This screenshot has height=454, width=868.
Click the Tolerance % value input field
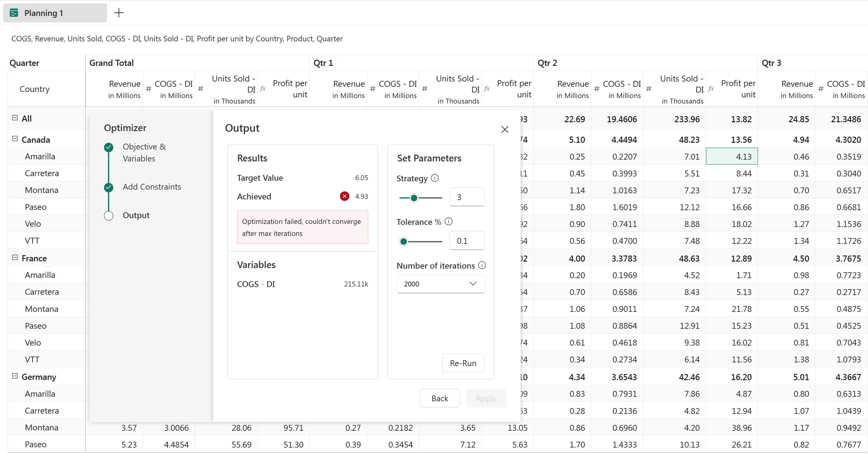coord(467,241)
